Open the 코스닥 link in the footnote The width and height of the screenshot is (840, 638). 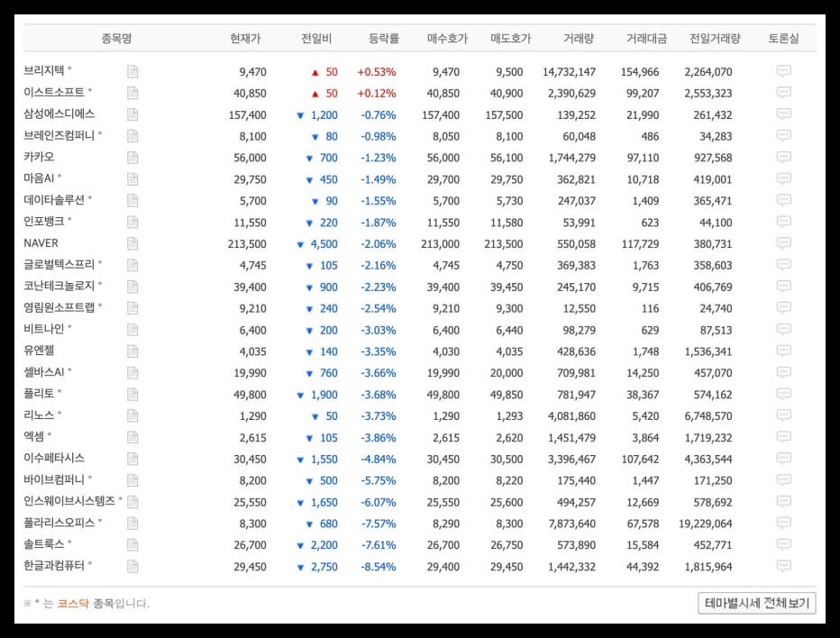(73, 604)
